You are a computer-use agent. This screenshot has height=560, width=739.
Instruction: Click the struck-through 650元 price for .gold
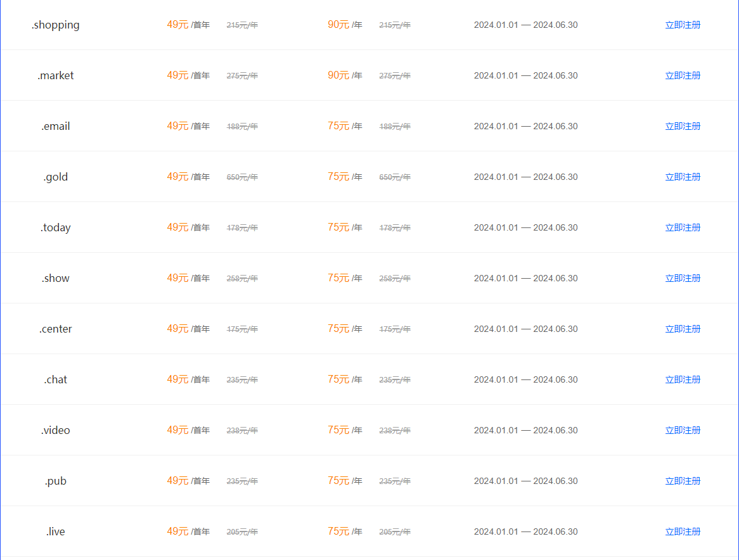(242, 177)
